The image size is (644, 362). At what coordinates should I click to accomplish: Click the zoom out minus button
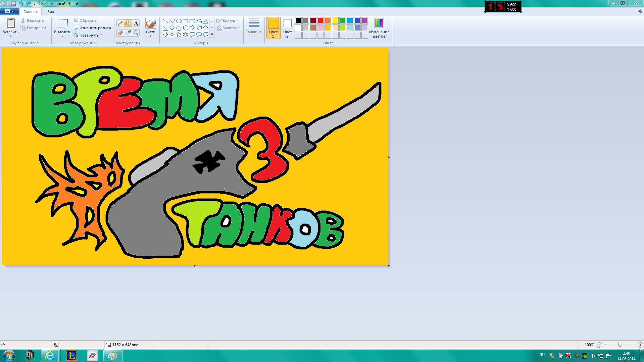click(599, 345)
